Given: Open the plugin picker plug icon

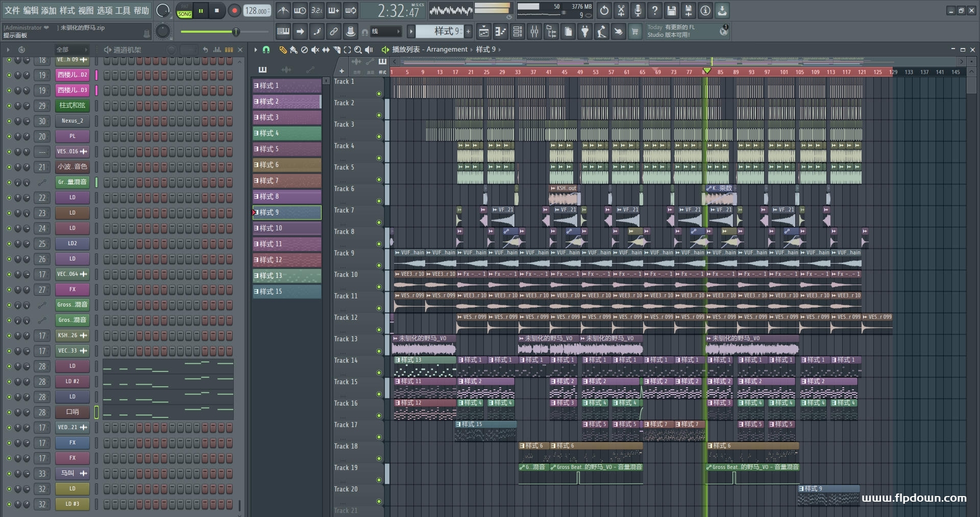Looking at the screenshot, I should (585, 32).
